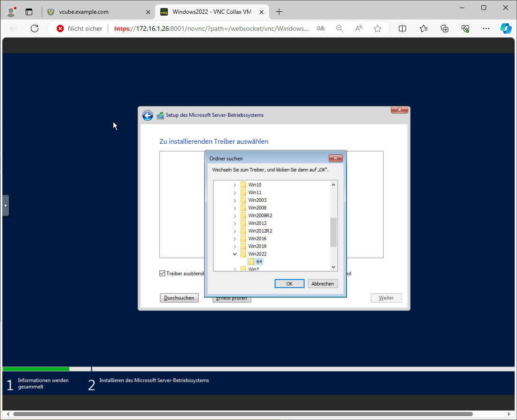The image size is (517, 420).
Task: Click the folder tree scrollbar thumb
Action: (x=333, y=232)
